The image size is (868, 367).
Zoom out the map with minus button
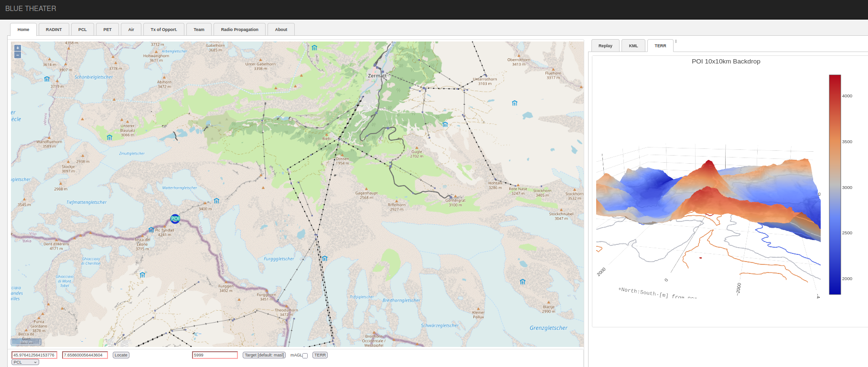pyautogui.click(x=18, y=55)
